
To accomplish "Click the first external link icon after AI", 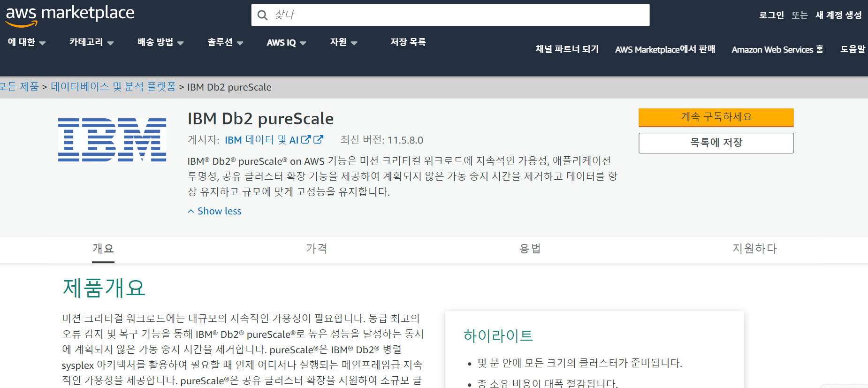I will [306, 139].
